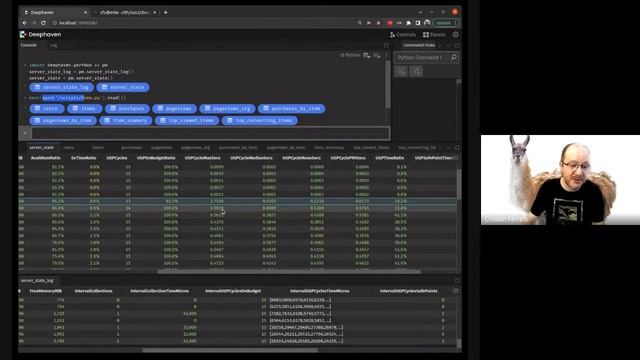Click the command history search icon
The image size is (640, 360).
coord(453,58)
